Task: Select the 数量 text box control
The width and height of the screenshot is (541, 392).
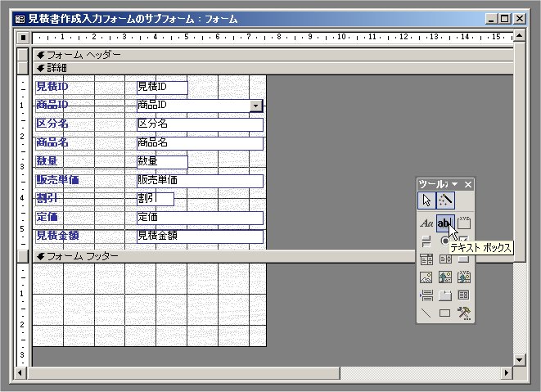Action: [x=162, y=162]
